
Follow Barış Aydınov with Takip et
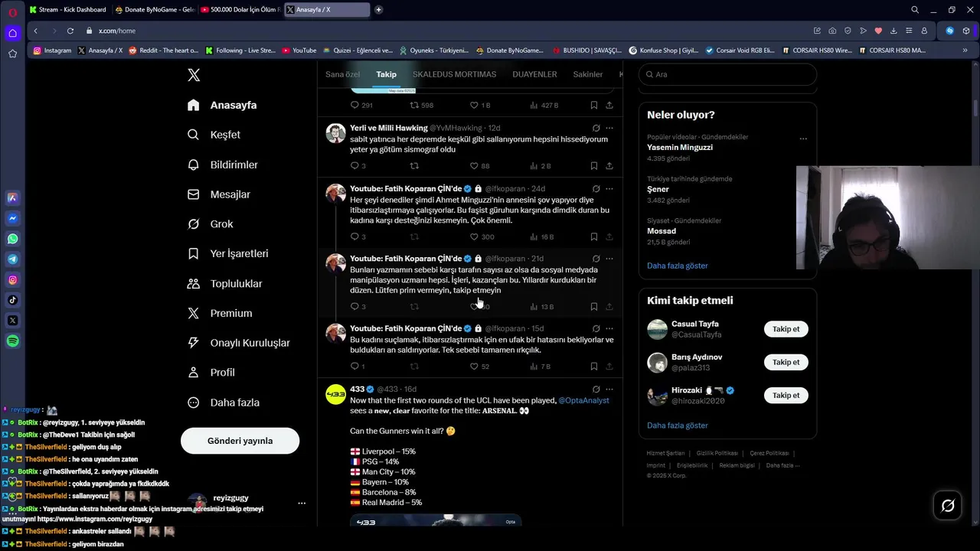(786, 362)
